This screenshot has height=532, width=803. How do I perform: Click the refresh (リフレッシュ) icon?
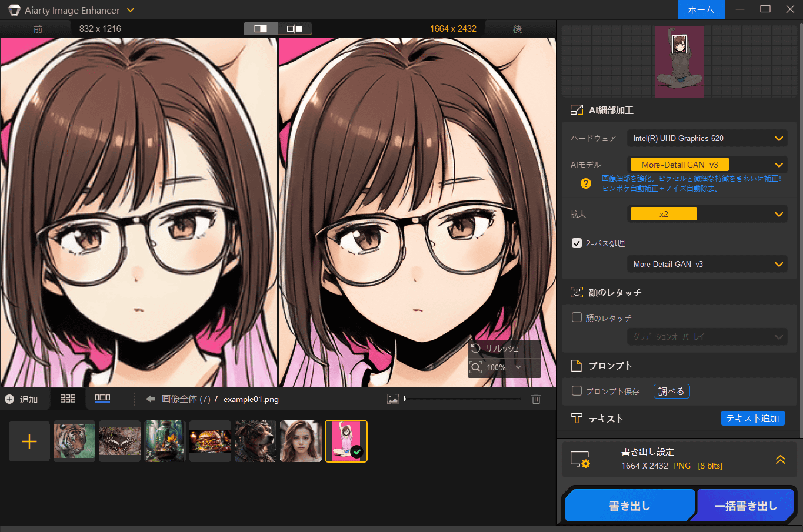click(476, 349)
